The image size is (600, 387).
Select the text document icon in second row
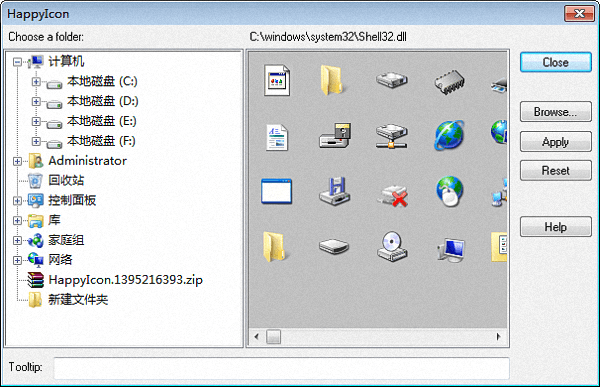[277, 137]
